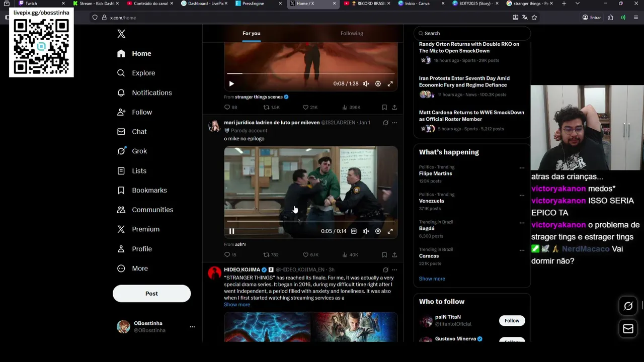Image resolution: width=644 pixels, height=362 pixels.
Task: Open Grok in the sidebar
Action: point(132,151)
